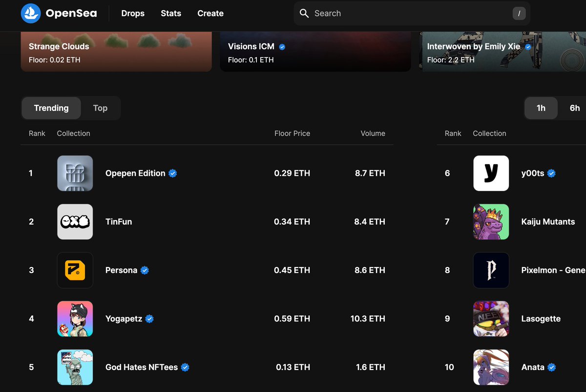Select the 6h time range
The height and width of the screenshot is (392, 586).
pyautogui.click(x=574, y=108)
